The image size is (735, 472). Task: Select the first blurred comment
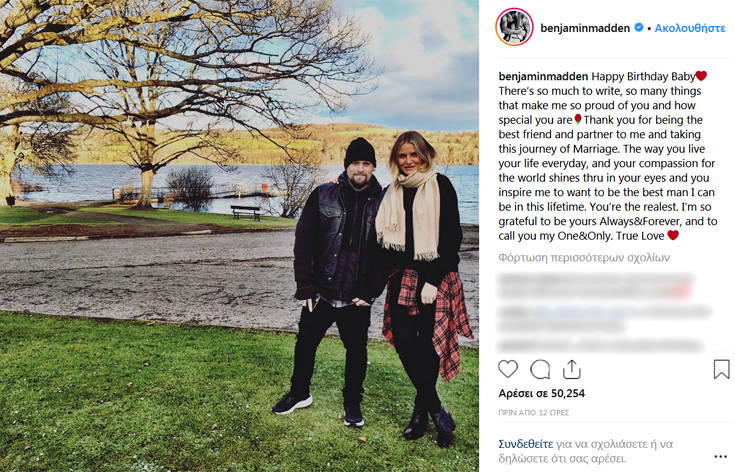tap(594, 286)
